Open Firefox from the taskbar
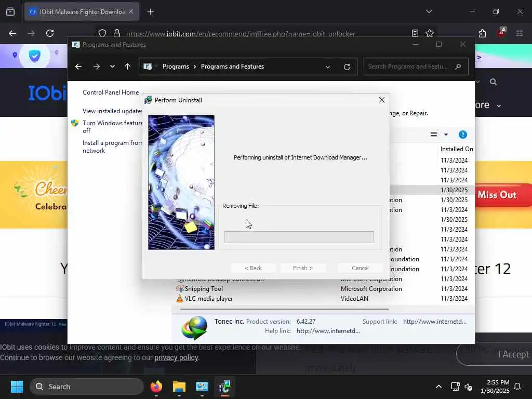Viewport: 532px width, 399px height. (156, 387)
